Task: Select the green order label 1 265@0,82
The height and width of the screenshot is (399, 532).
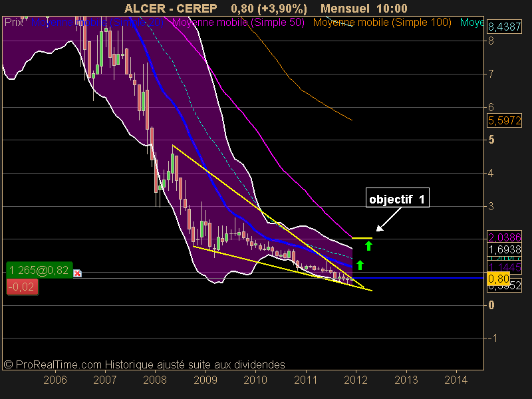Action: (39, 271)
